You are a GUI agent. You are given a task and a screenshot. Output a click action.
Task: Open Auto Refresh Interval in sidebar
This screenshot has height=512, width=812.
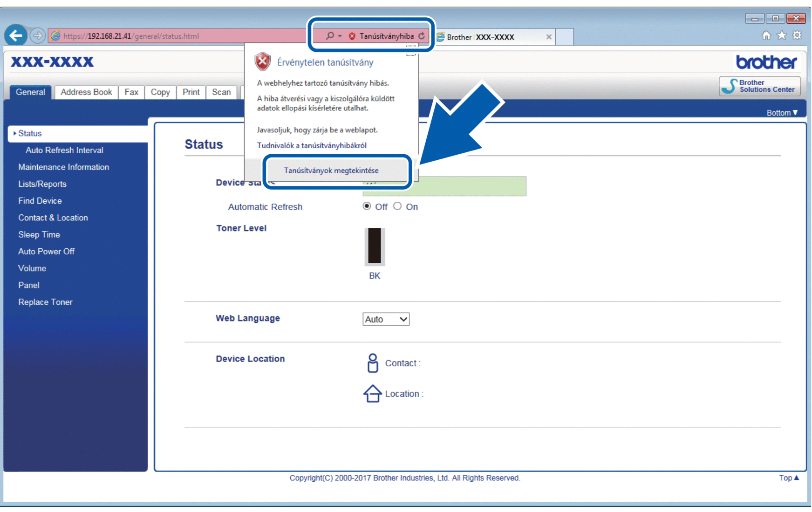click(64, 150)
